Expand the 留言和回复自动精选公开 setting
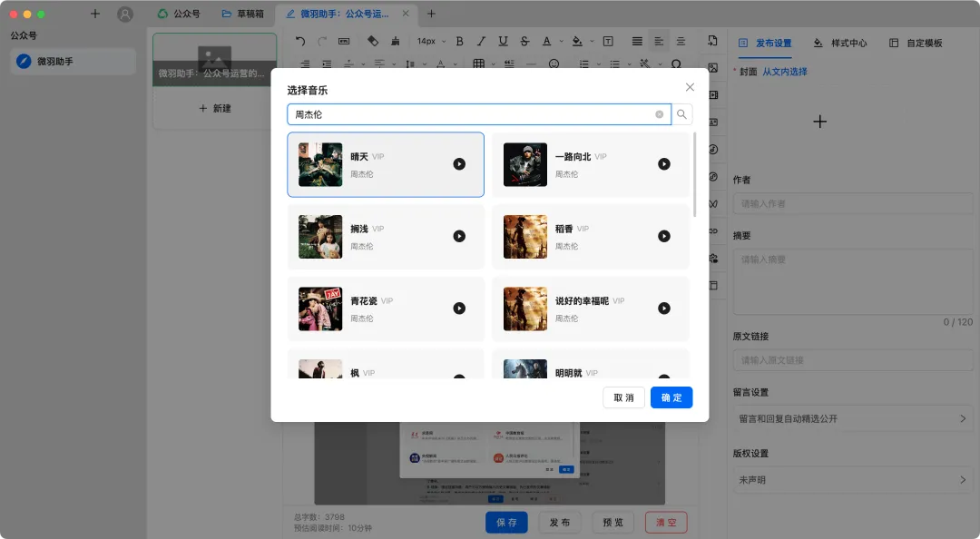This screenshot has width=980, height=539. [x=853, y=419]
